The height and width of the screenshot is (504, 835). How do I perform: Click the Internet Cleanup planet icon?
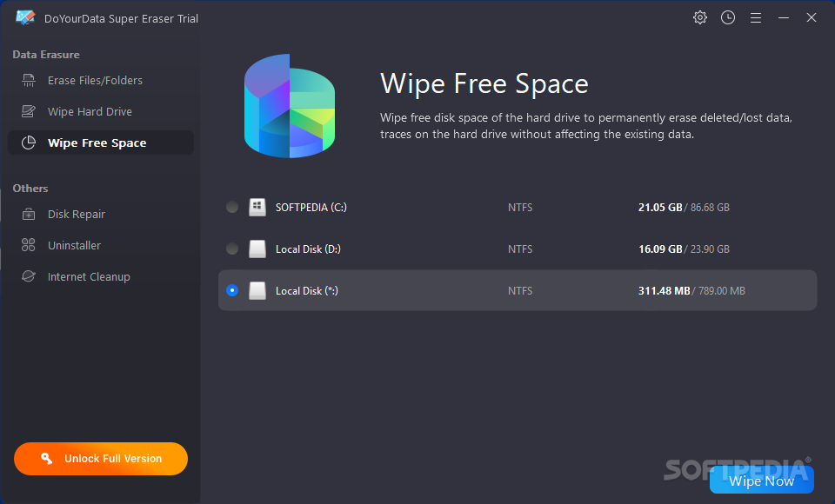coord(28,276)
